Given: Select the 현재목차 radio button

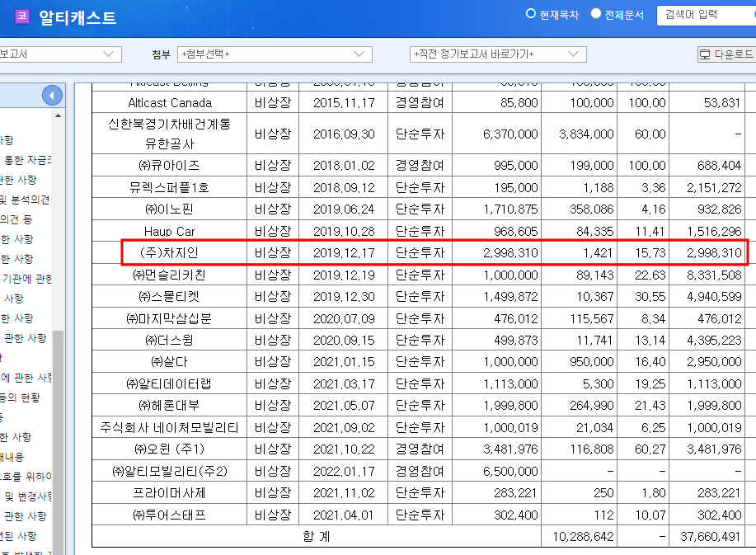Looking at the screenshot, I should tap(530, 13).
